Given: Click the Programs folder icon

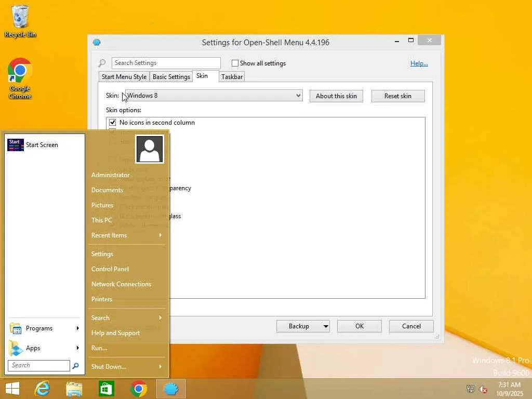Looking at the screenshot, I should point(16,328).
